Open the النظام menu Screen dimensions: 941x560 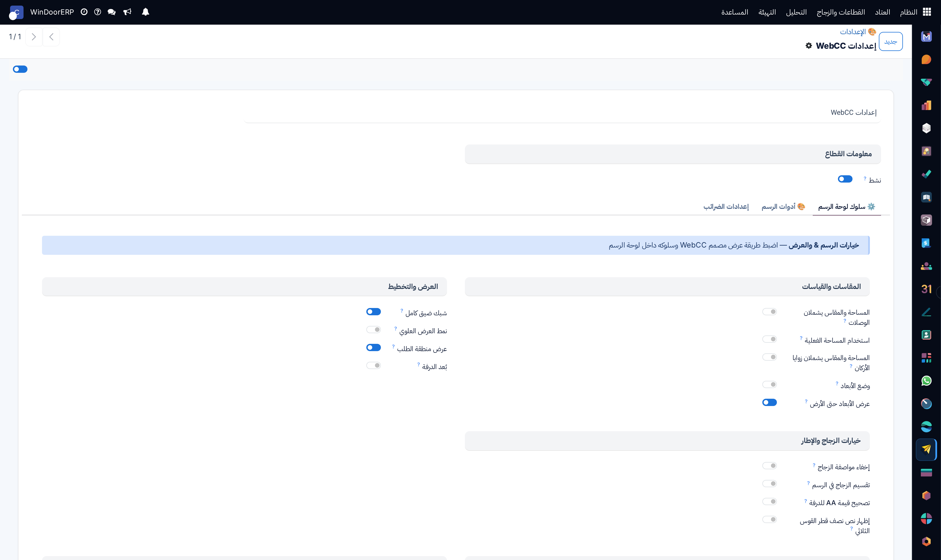(x=908, y=12)
